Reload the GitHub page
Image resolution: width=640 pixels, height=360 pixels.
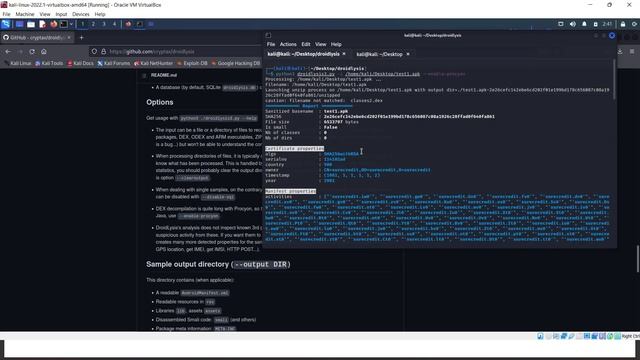32,51
